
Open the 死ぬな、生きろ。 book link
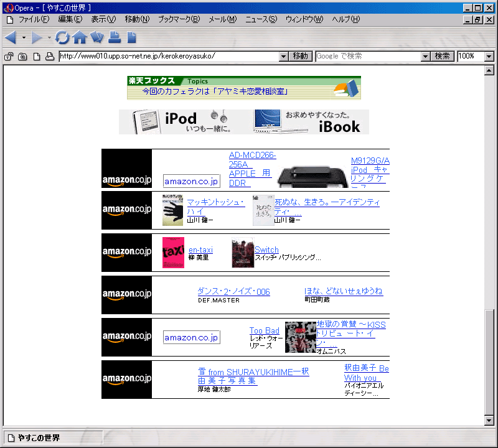coord(327,207)
